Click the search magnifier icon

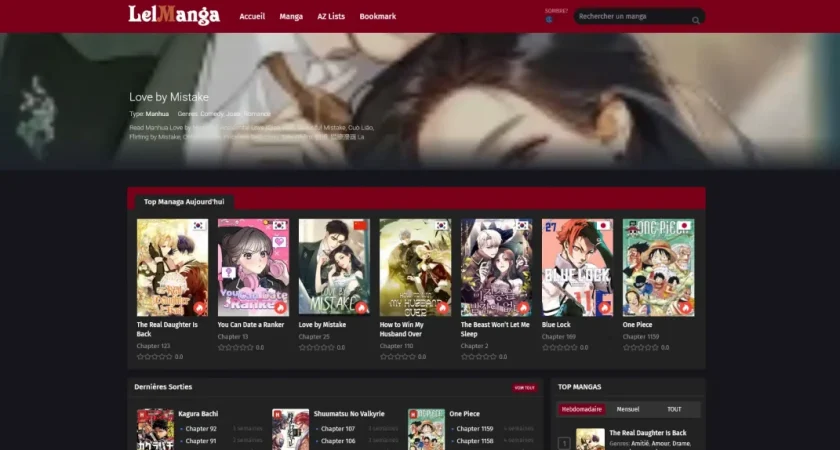coord(696,19)
